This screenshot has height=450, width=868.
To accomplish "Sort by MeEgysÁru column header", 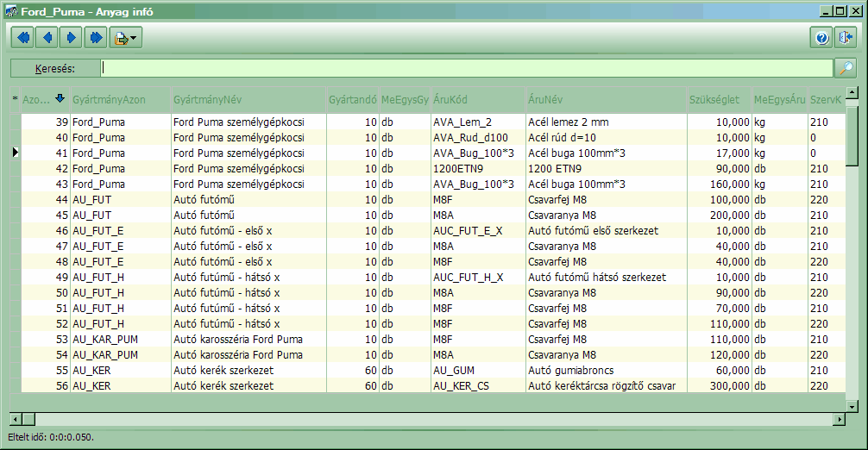I will pyautogui.click(x=779, y=99).
